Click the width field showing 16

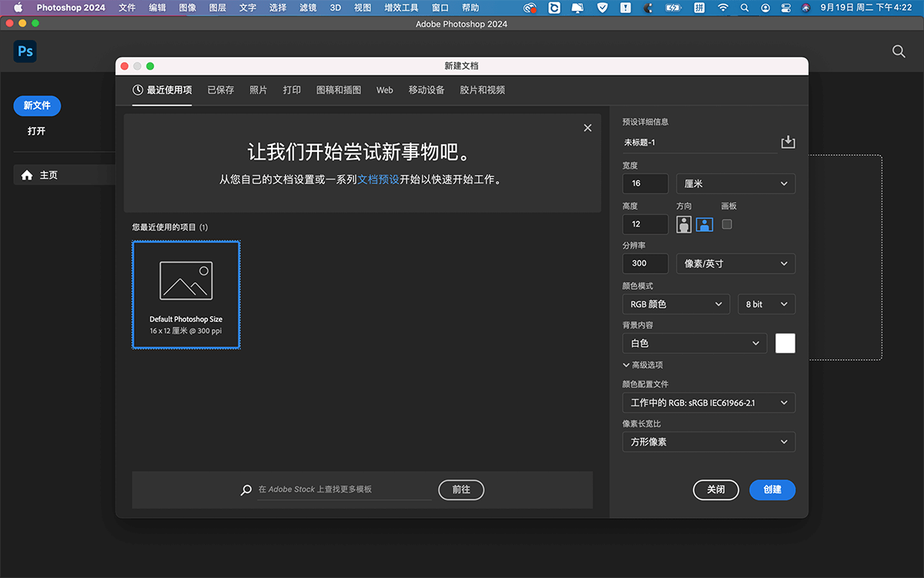click(645, 183)
